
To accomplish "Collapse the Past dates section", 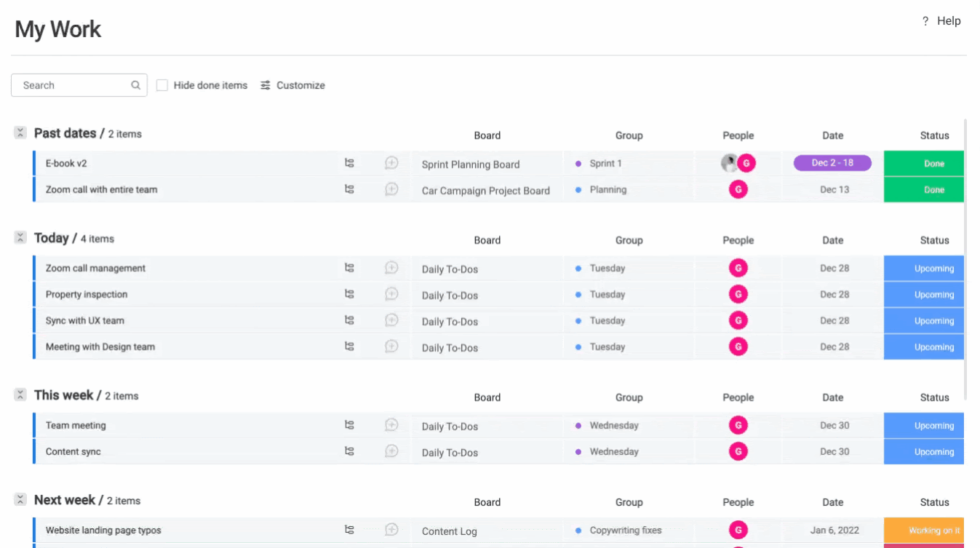I will pos(20,133).
